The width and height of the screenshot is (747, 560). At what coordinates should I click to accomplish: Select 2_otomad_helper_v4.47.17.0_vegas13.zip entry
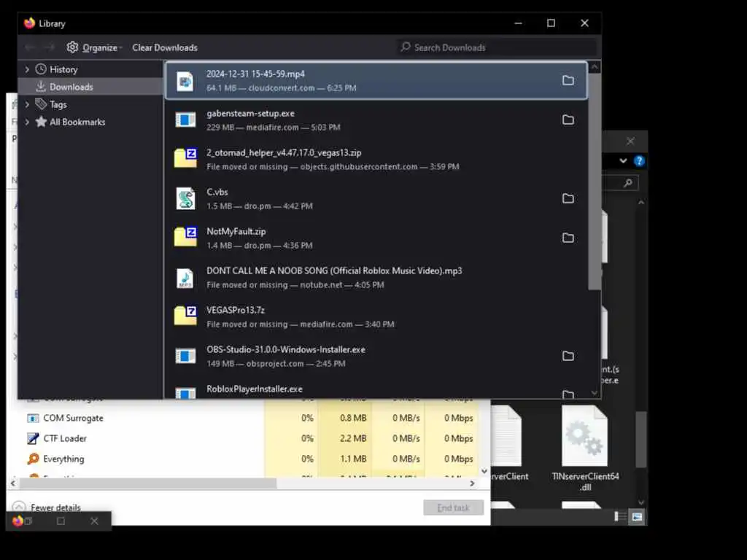point(376,159)
